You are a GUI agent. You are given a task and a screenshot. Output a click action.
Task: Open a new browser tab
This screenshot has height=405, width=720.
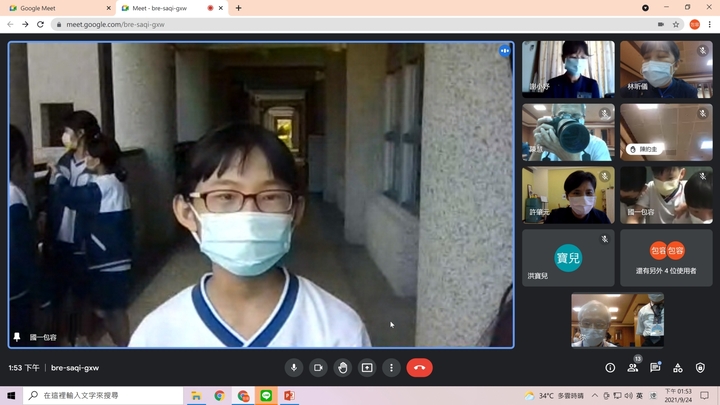point(238,8)
